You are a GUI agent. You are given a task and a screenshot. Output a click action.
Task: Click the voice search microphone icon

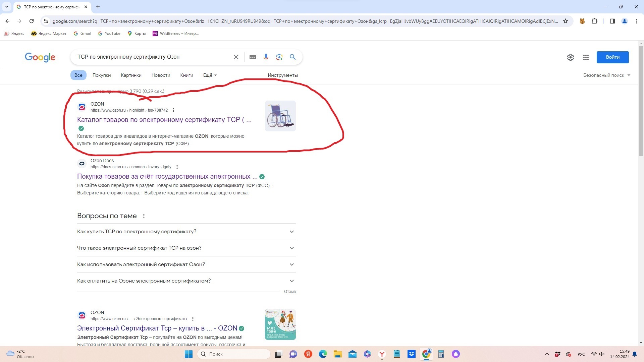point(266,57)
